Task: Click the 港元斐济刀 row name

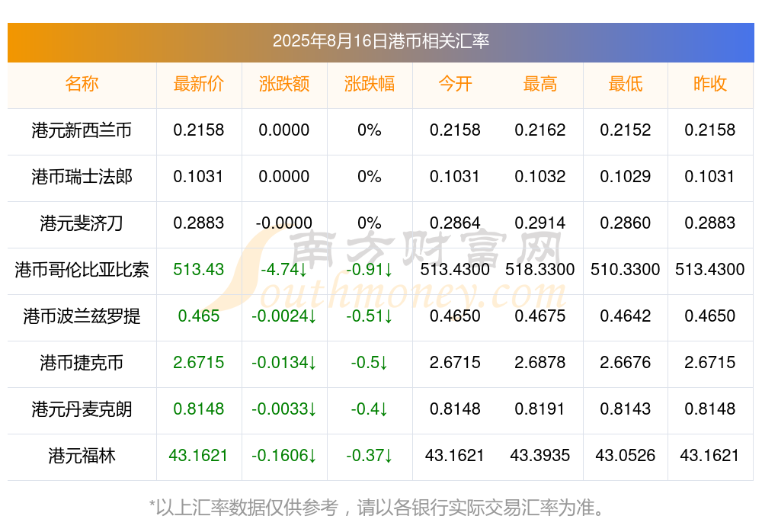Action: point(82,223)
